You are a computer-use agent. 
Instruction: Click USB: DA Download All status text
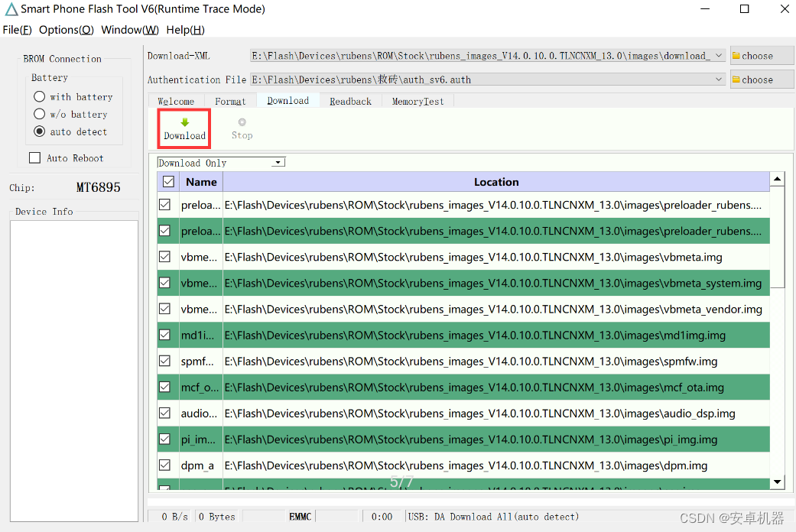coord(493,516)
